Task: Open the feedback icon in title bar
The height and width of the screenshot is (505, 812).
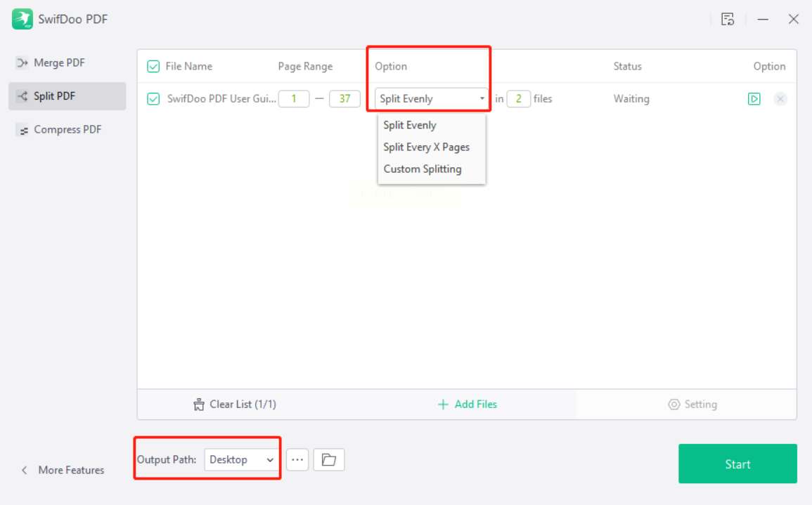Action: pos(728,19)
